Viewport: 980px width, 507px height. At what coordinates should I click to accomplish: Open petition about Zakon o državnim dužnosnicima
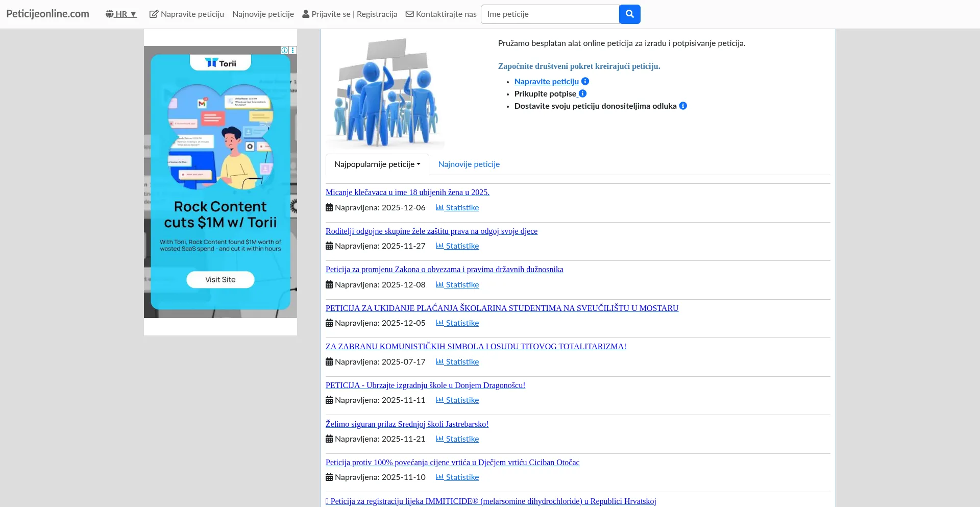(444, 270)
